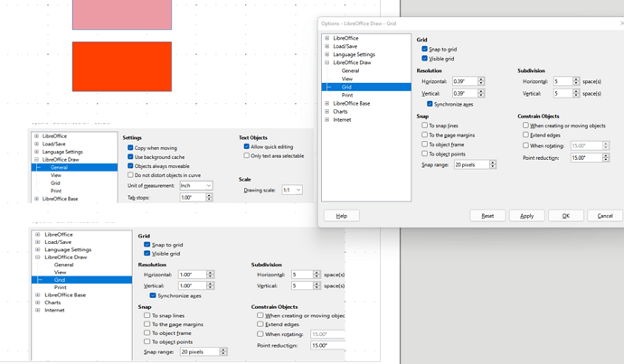Click Objects always moveable in pasted screenshot
Image resolution: width=624 pixels, height=364 pixels.
(x=130, y=165)
